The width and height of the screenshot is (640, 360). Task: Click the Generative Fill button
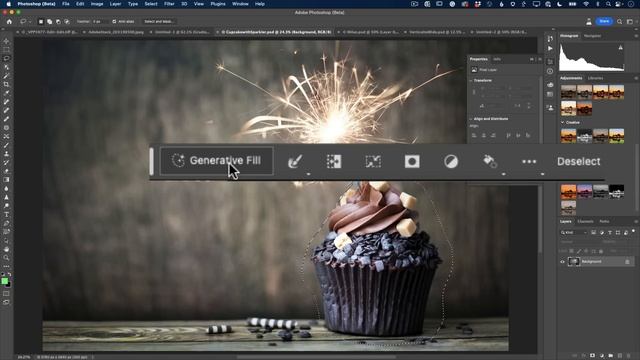(216, 161)
